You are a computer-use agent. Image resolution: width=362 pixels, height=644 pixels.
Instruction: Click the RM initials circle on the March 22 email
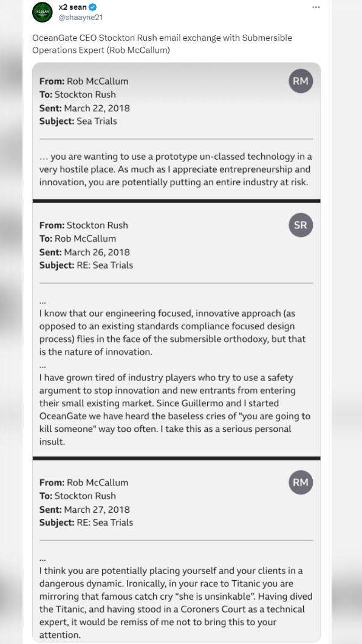[301, 81]
